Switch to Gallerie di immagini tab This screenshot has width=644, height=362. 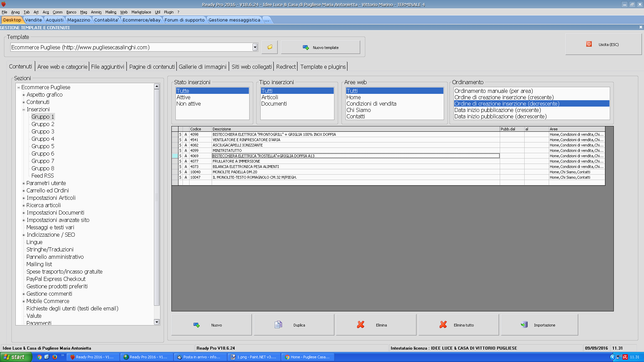202,67
